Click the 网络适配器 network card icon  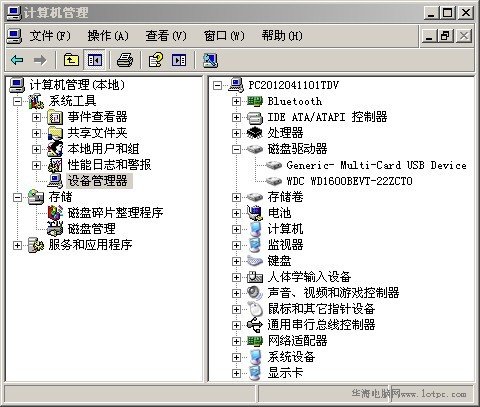(255, 341)
